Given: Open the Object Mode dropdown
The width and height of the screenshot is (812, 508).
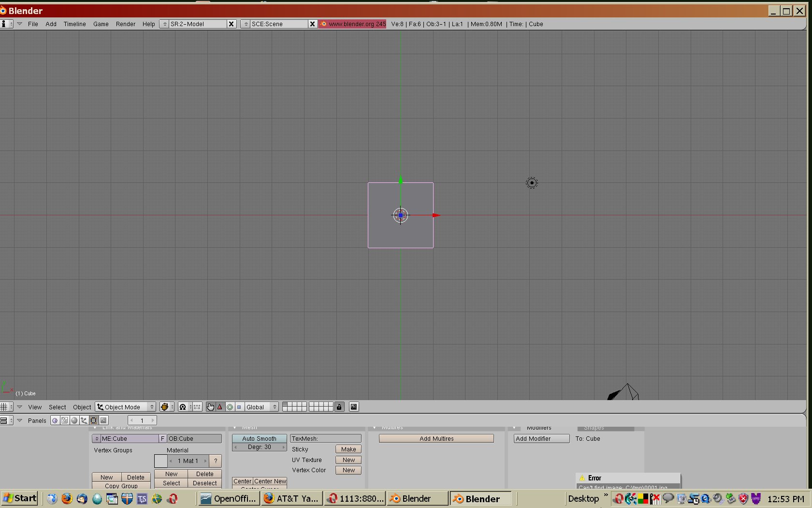Looking at the screenshot, I should (125, 407).
